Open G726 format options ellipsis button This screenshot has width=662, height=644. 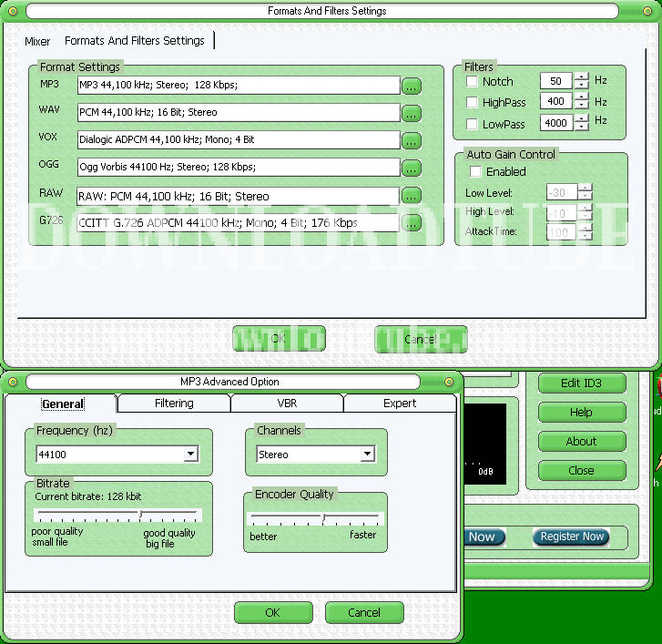tap(412, 222)
